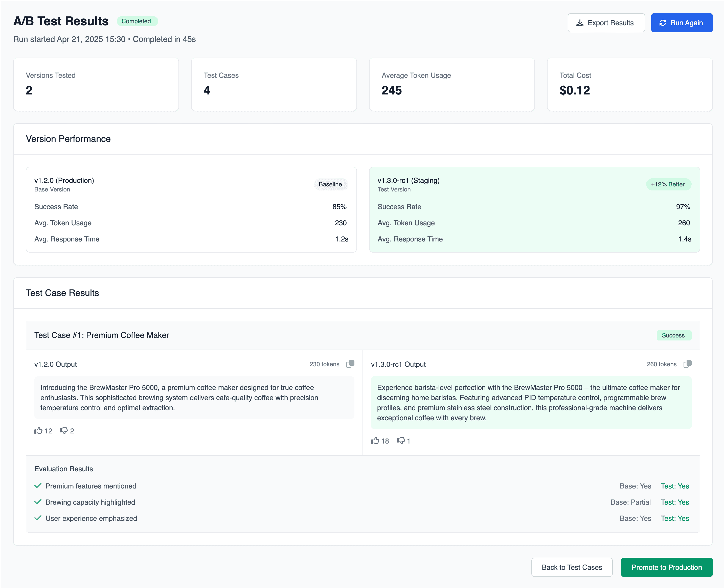This screenshot has height=588, width=724.
Task: Click the Brewing capacity highlighted checkmark
Action: 38,502
